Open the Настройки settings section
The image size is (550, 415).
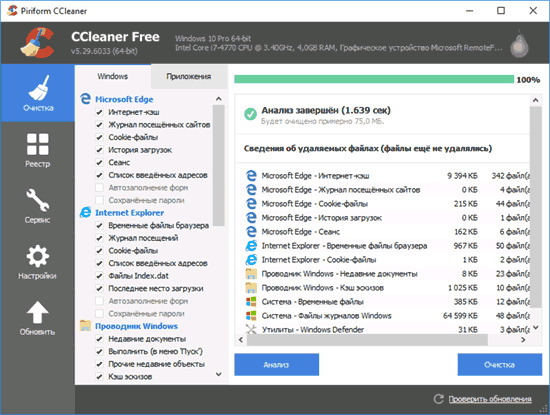38,262
